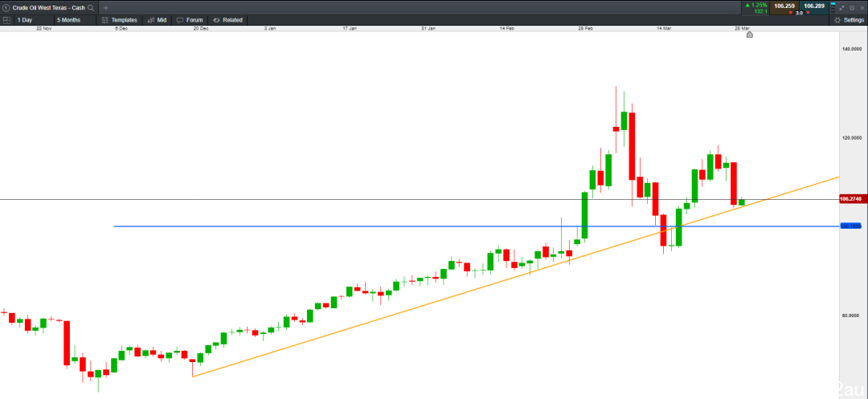The width and height of the screenshot is (868, 399).
Task: Click the 20 Dec date label
Action: tap(200, 28)
